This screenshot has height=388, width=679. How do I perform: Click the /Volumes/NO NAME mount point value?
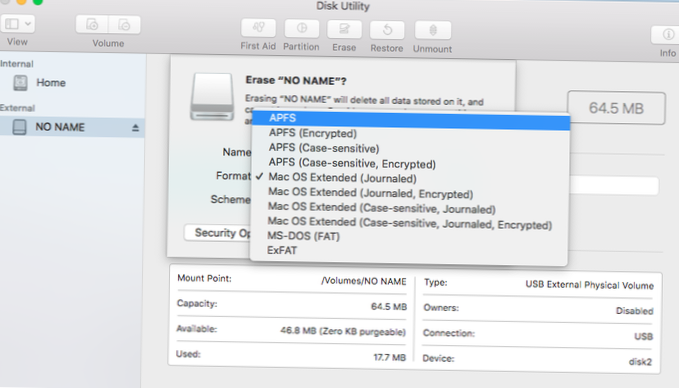(x=364, y=281)
